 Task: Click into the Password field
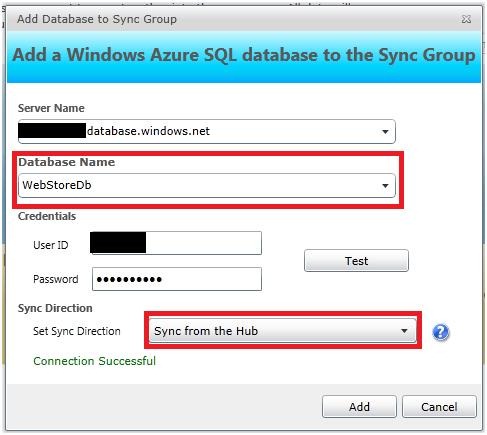click(177, 279)
